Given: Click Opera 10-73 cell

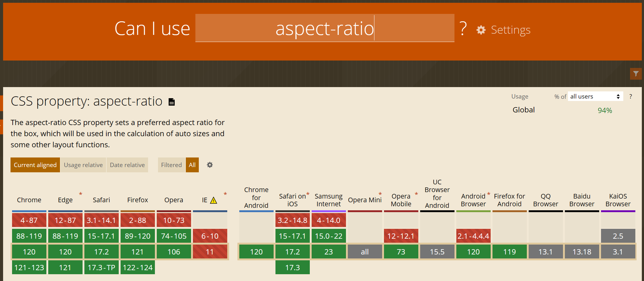Looking at the screenshot, I should click(x=174, y=220).
